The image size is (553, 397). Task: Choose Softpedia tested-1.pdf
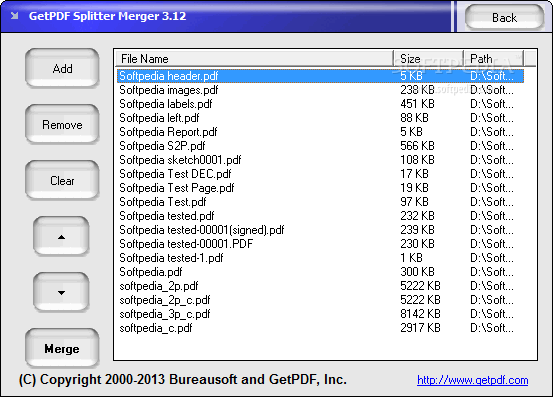pos(320,258)
